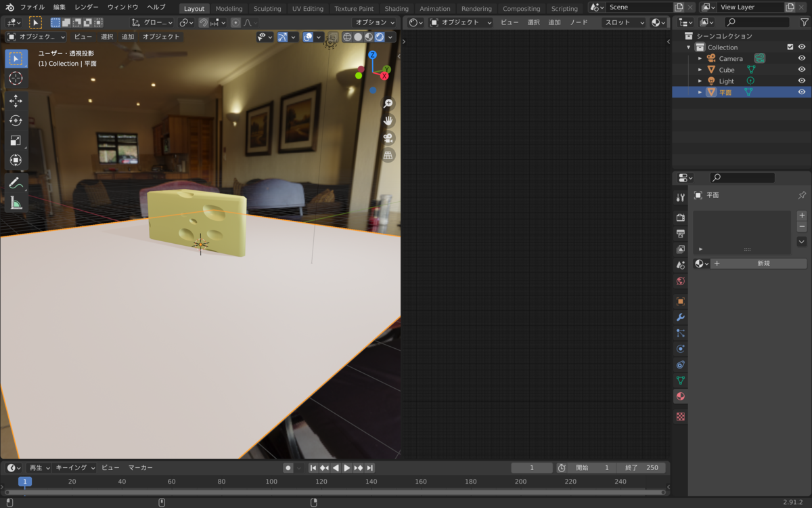Viewport: 812px width, 508px height.
Task: Add a material slot with plus button
Action: (x=802, y=216)
